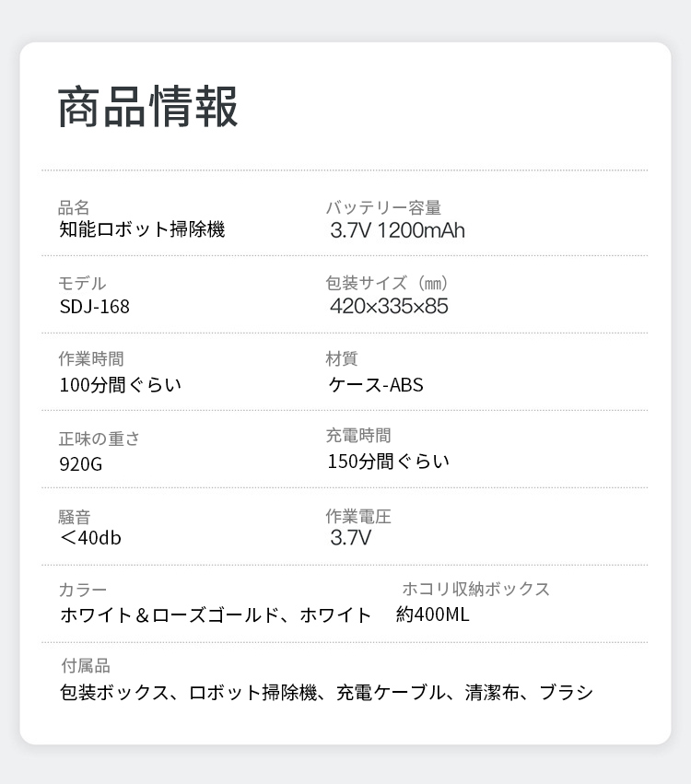Click the 3.7V value under 作業電圧
Screen dimensions: 691x784
(351, 538)
